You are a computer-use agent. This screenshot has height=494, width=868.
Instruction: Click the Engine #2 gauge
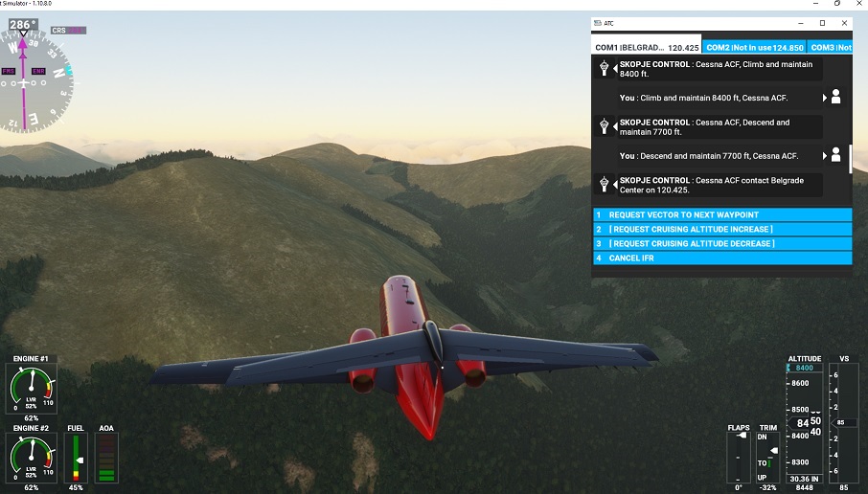click(31, 459)
